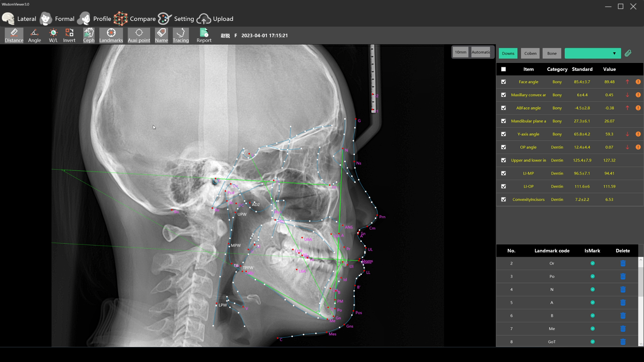
Task: Generate the Report
Action: click(x=204, y=36)
